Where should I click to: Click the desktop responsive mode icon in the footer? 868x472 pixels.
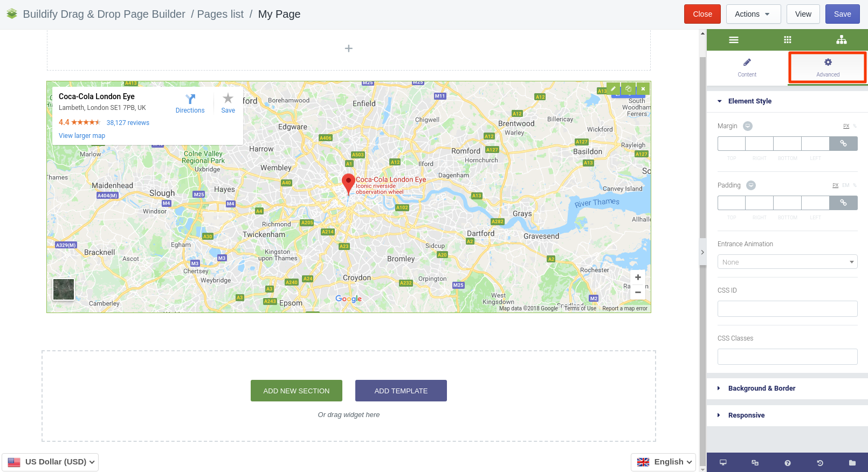723,463
